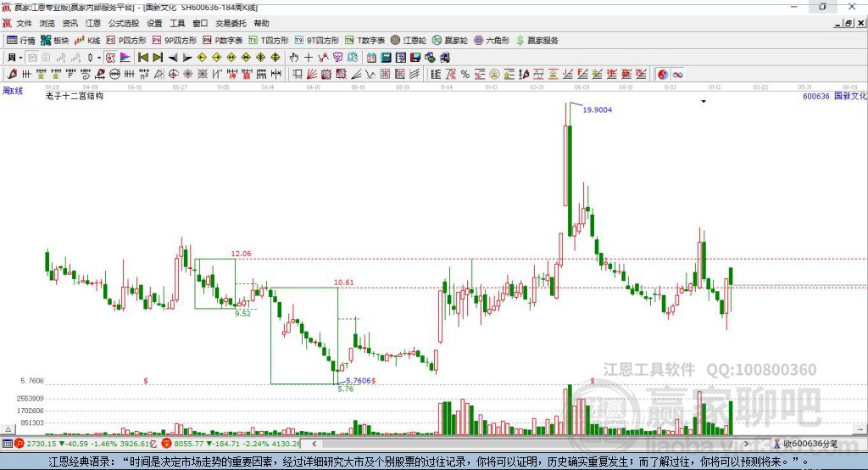
Task: Click the horizontal scrollbar left arrow
Action: (x=314, y=444)
